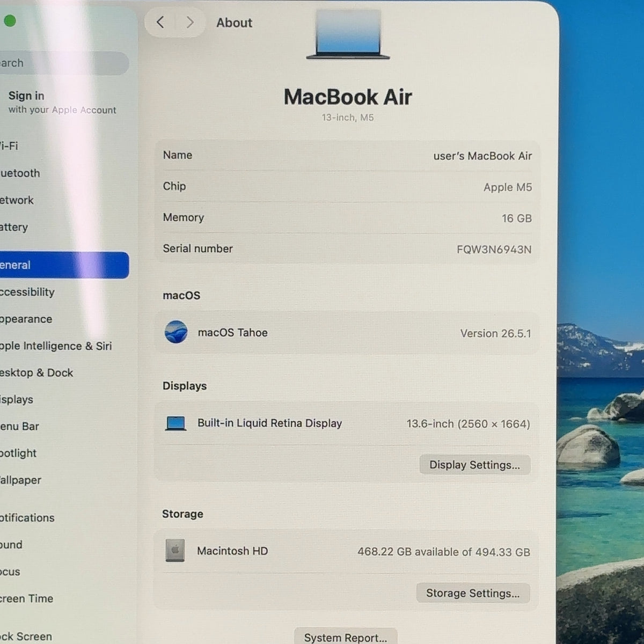Select General in the sidebar

64,265
